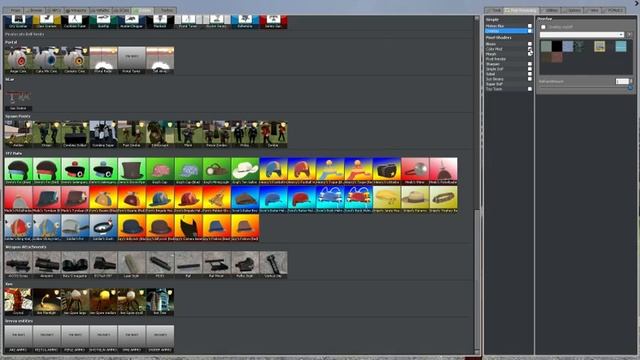
Task: Select the Xen tree entity
Action: [160, 302]
